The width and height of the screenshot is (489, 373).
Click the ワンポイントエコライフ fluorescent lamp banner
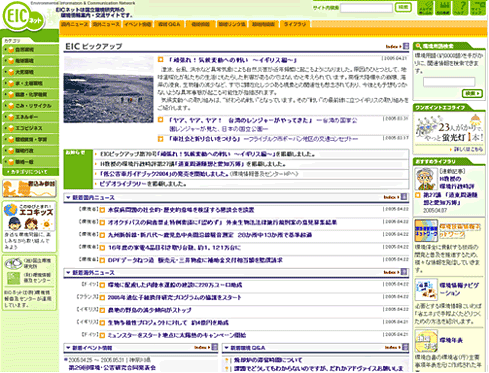[449, 129]
